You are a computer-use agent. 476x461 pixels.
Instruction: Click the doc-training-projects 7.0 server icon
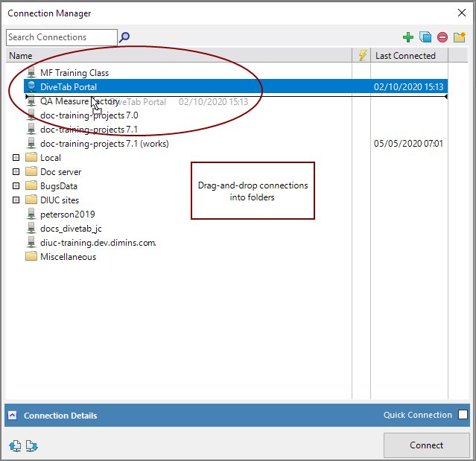(x=31, y=115)
